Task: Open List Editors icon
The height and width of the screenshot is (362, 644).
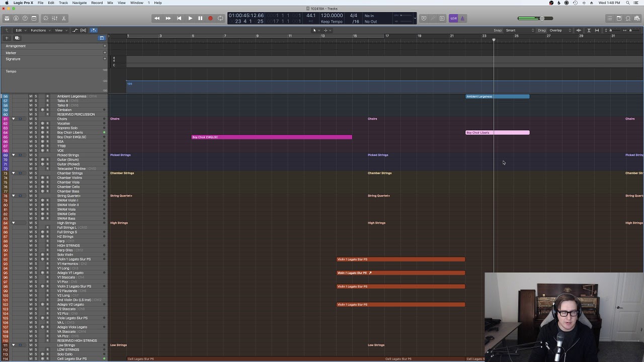Action: (610, 18)
